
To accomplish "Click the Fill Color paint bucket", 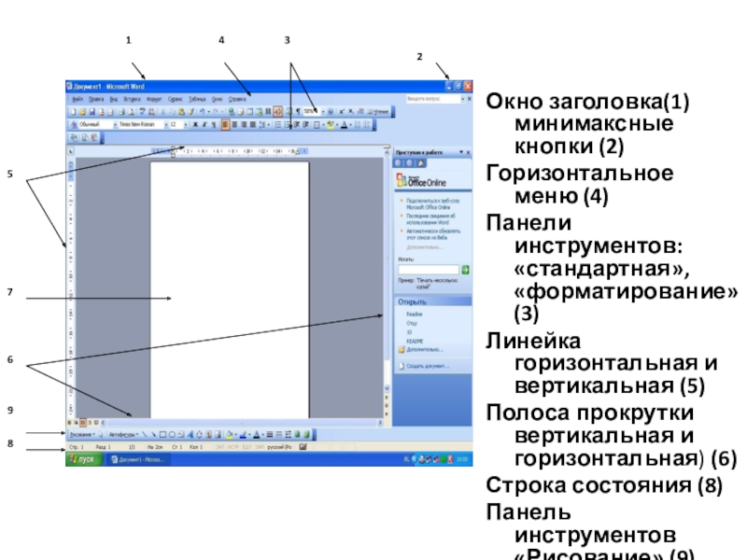I will click(229, 434).
